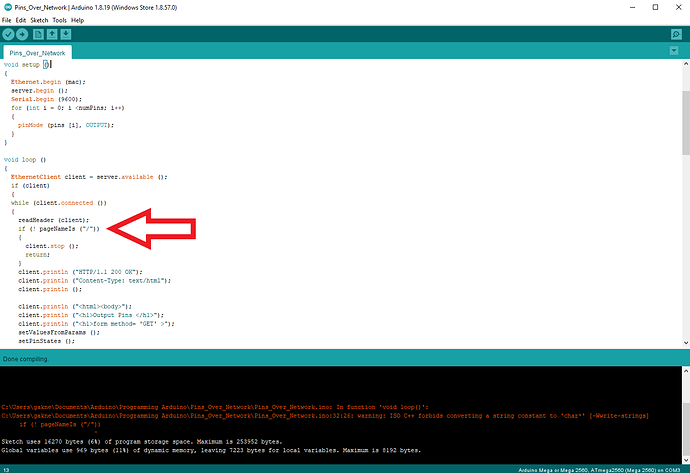690x473 pixels.
Task: Click the 'void loop ()' line
Action: (x=25, y=160)
